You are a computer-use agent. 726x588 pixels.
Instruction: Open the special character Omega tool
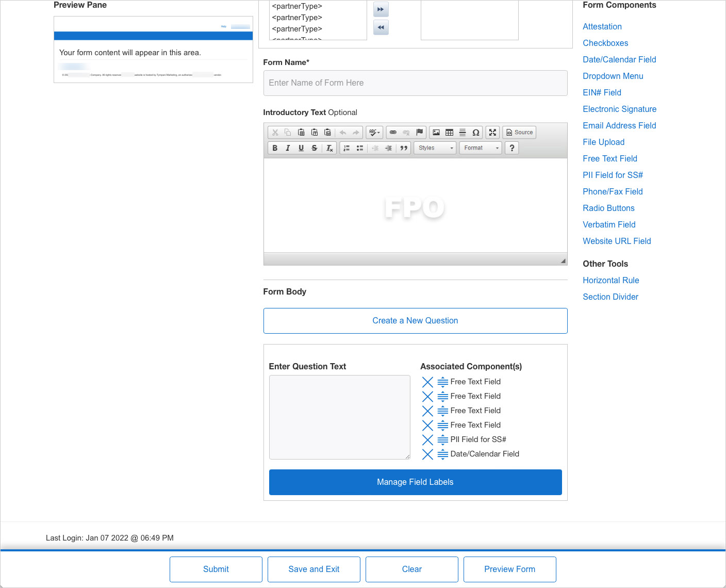(x=475, y=133)
